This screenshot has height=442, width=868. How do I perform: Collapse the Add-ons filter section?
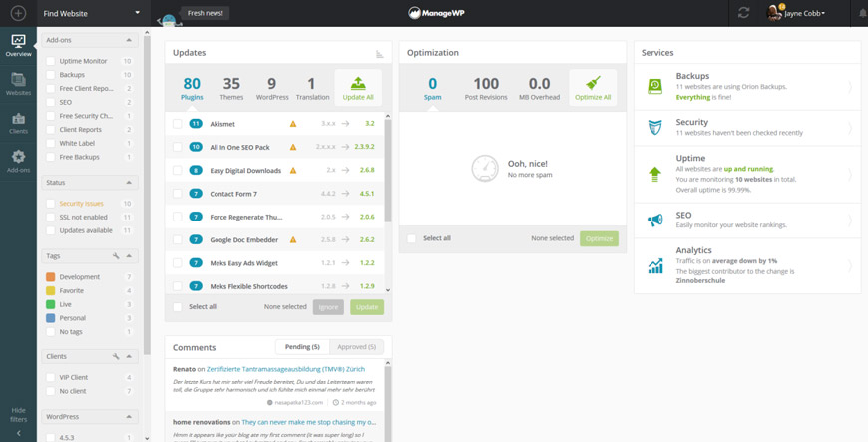[129, 40]
